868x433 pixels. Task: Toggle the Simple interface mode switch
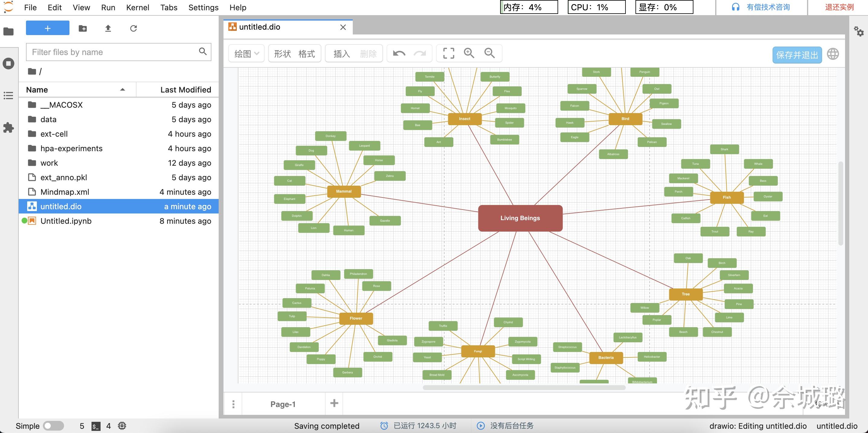[53, 425]
